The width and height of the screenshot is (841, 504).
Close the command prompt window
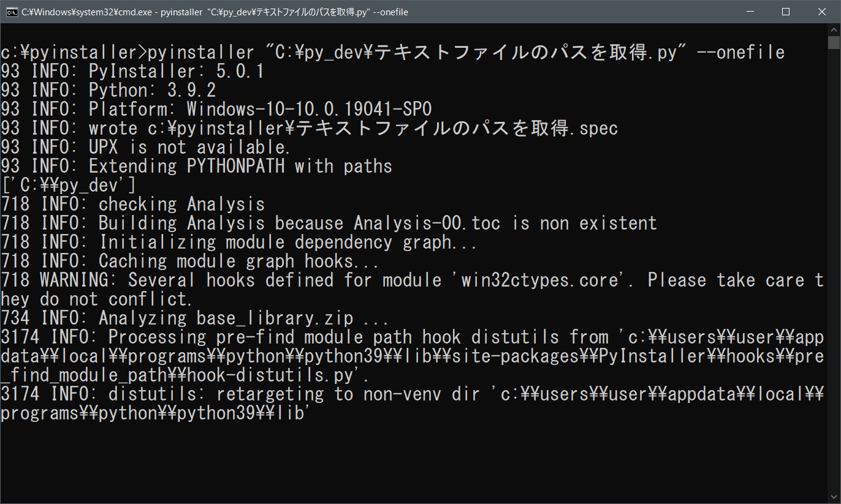click(x=821, y=12)
